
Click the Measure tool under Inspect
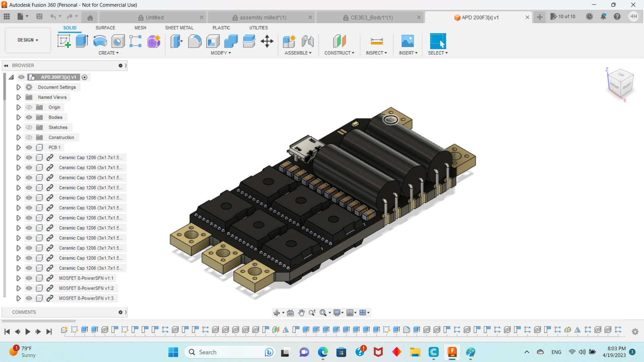tap(377, 41)
